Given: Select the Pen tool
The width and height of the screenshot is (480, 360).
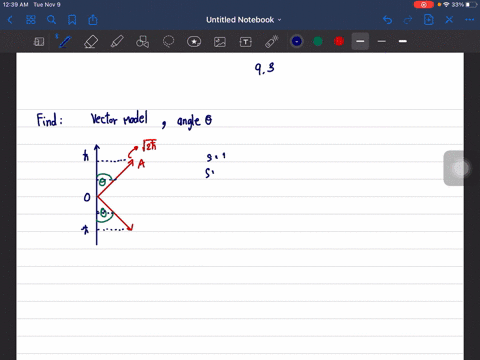Looking at the screenshot, I should [x=65, y=42].
